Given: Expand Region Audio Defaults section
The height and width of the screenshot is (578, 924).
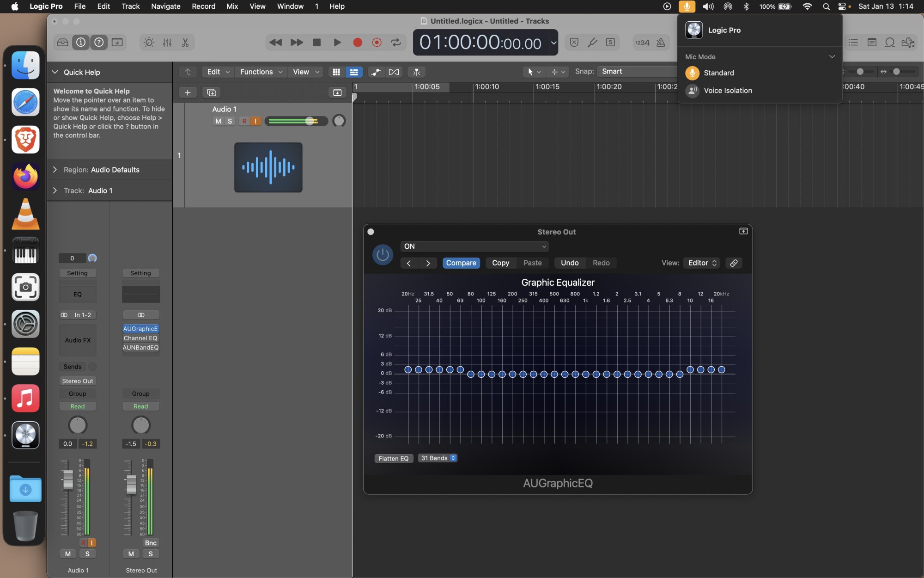Looking at the screenshot, I should click(x=55, y=170).
